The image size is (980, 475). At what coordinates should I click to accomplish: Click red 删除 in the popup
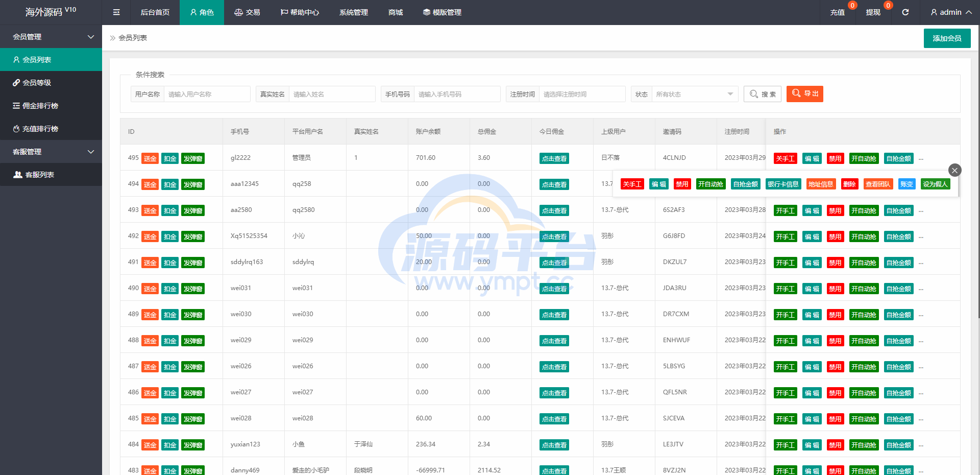[849, 184]
